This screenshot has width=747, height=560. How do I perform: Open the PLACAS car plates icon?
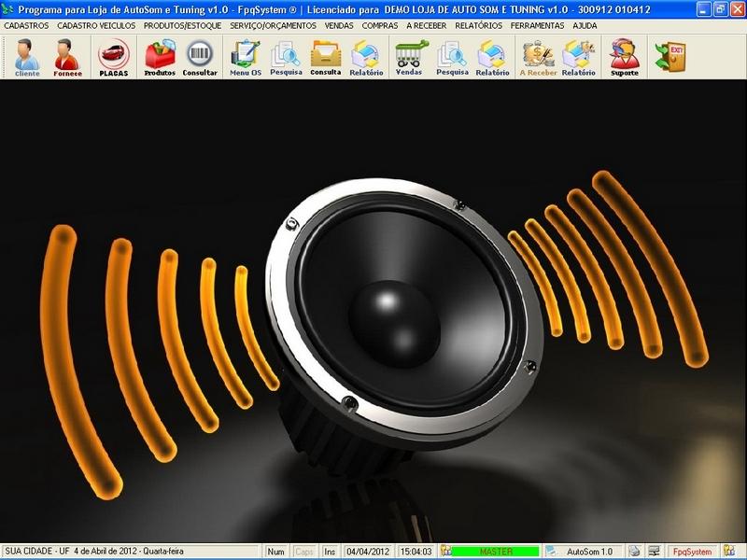(x=114, y=57)
